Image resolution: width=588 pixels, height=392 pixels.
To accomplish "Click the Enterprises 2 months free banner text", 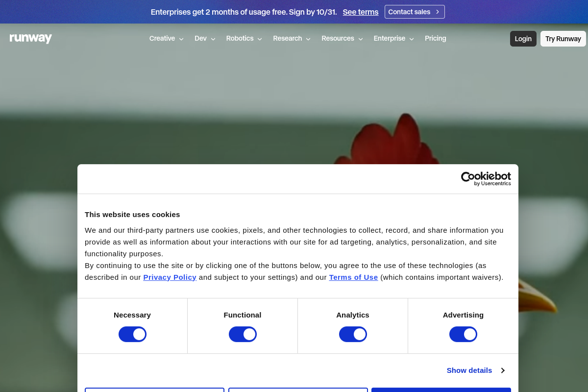I will [x=244, y=12].
